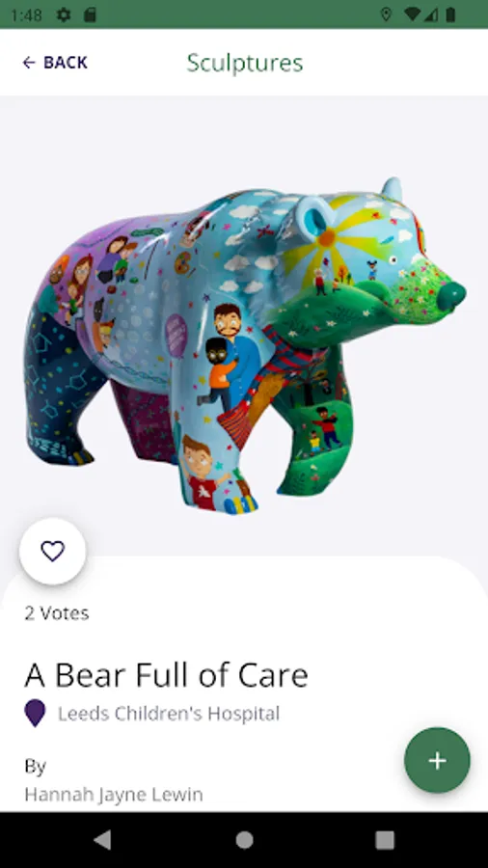
Task: Tap the Android recent apps square
Action: pos(385,840)
